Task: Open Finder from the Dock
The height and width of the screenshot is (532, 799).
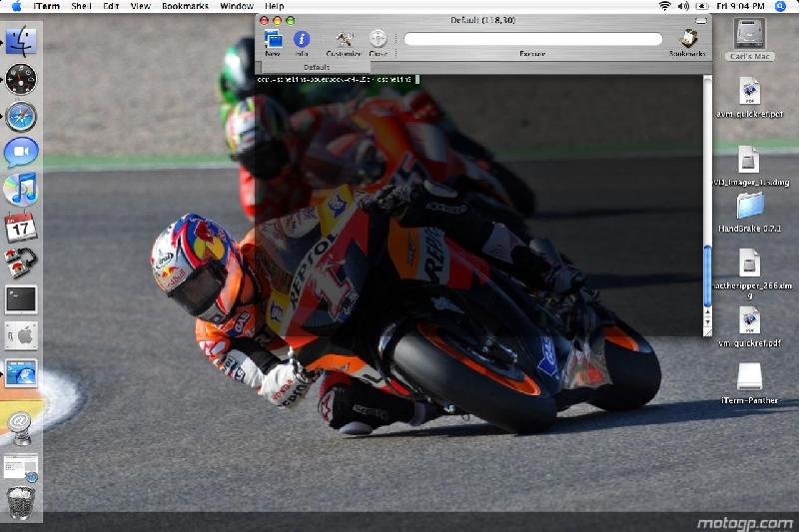Action: (x=21, y=42)
